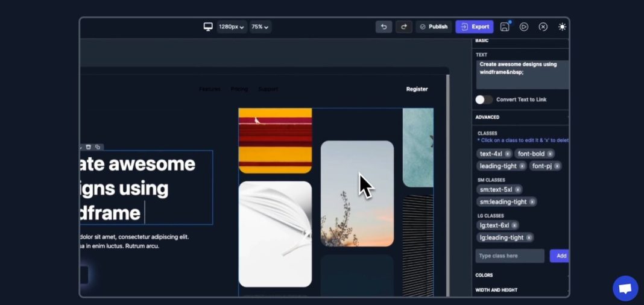
Task: Click the 'awesome' heading text in canvas
Action: click(x=152, y=164)
